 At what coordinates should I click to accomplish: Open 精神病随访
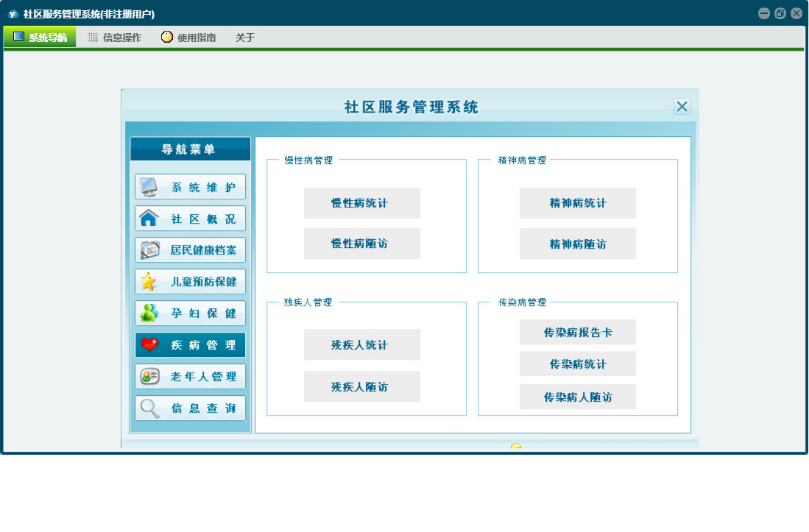(578, 244)
